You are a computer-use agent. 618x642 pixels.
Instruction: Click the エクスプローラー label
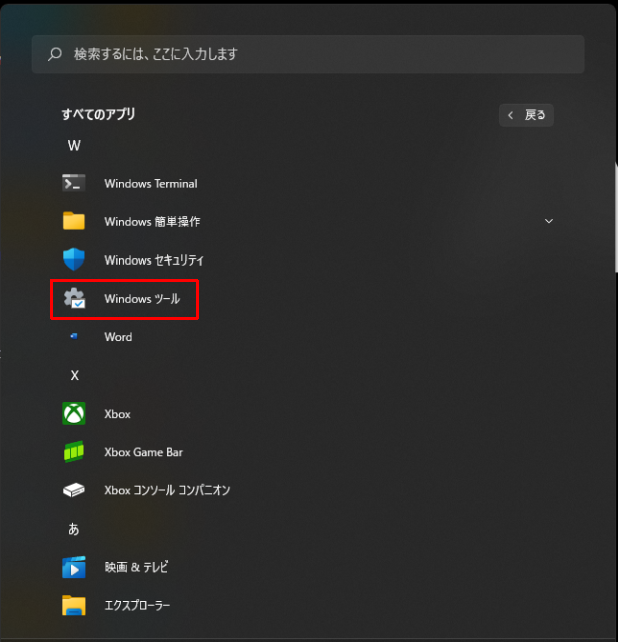(137, 605)
